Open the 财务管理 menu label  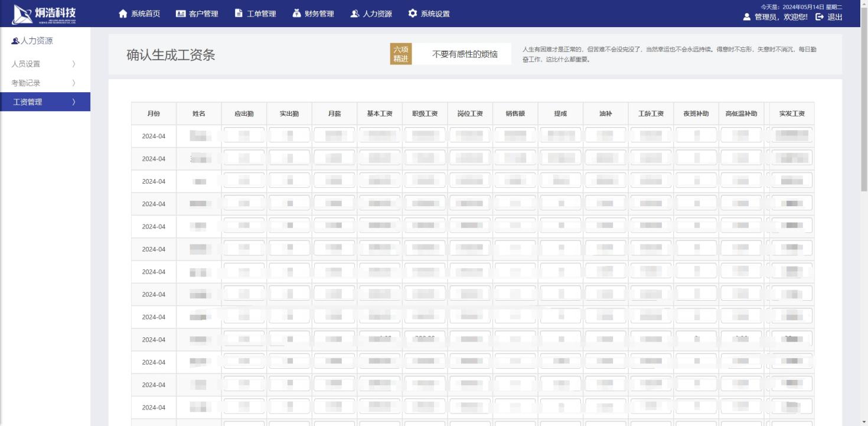pyautogui.click(x=319, y=14)
